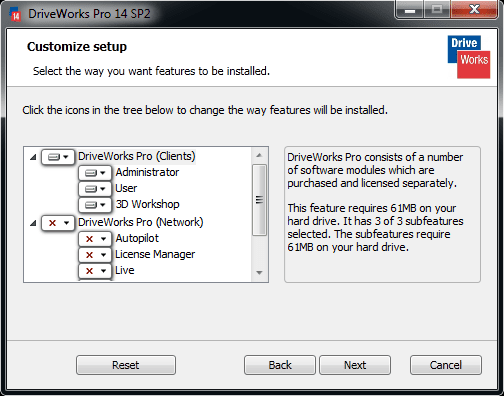Open install options dropdown for User
The width and height of the screenshot is (504, 396).
[95, 189]
